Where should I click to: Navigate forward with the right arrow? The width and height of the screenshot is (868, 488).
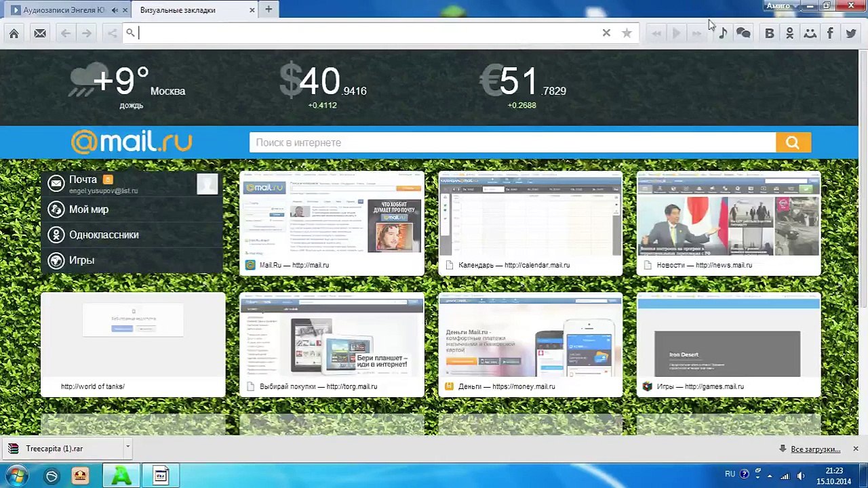86,33
